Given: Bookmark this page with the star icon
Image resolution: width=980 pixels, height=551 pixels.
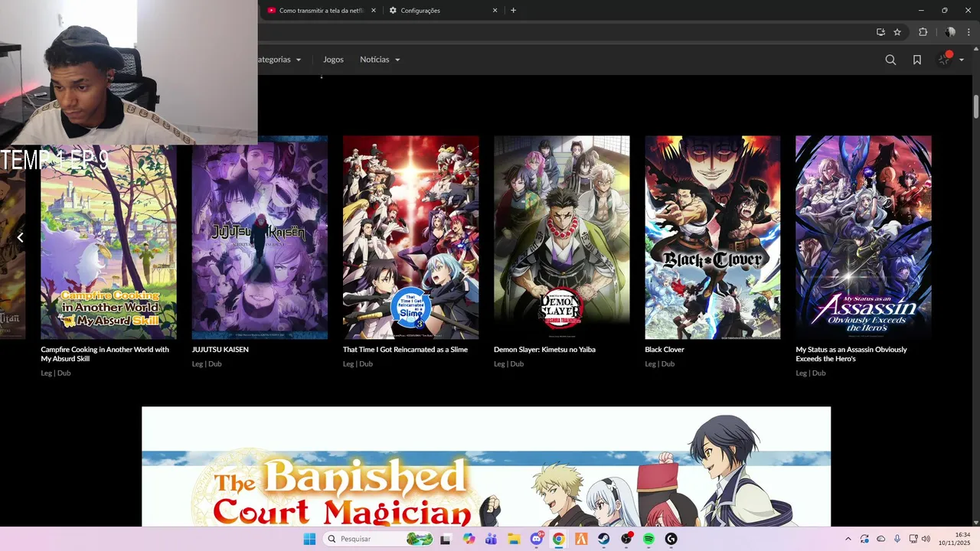Looking at the screenshot, I should (x=897, y=32).
